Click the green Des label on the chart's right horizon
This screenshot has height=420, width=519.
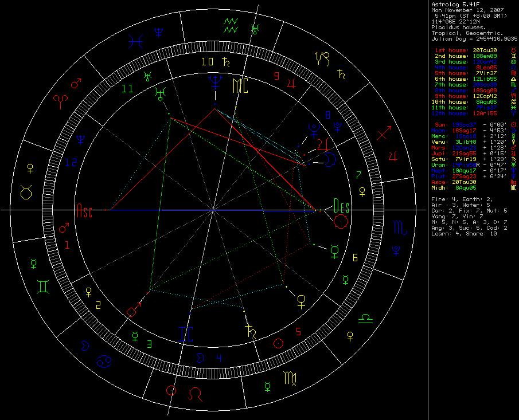pyautogui.click(x=341, y=206)
